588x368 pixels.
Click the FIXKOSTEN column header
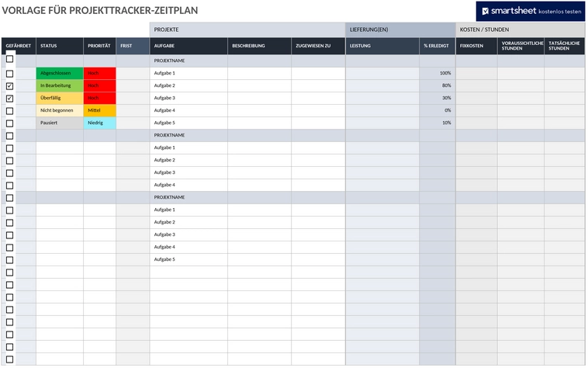click(x=476, y=46)
